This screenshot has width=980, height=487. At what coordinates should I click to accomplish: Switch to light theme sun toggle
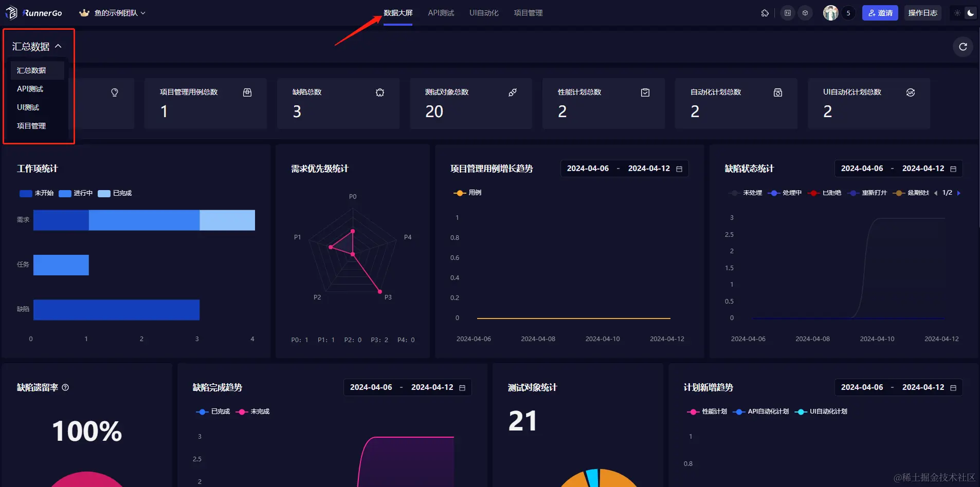(x=957, y=13)
